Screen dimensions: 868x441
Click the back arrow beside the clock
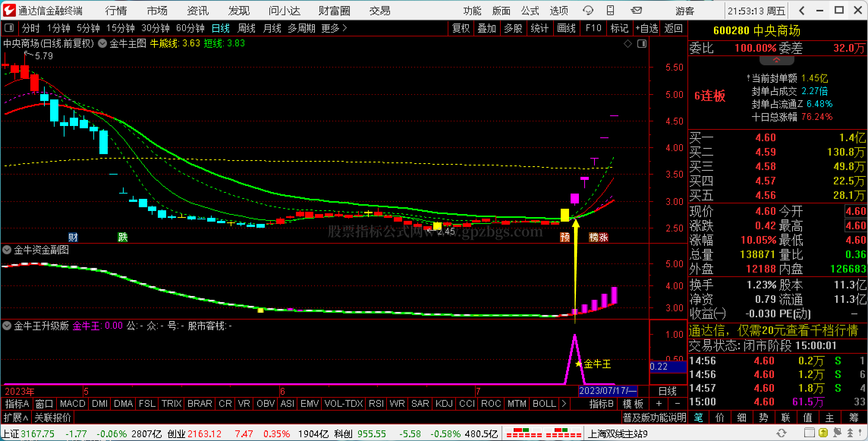click(x=802, y=11)
